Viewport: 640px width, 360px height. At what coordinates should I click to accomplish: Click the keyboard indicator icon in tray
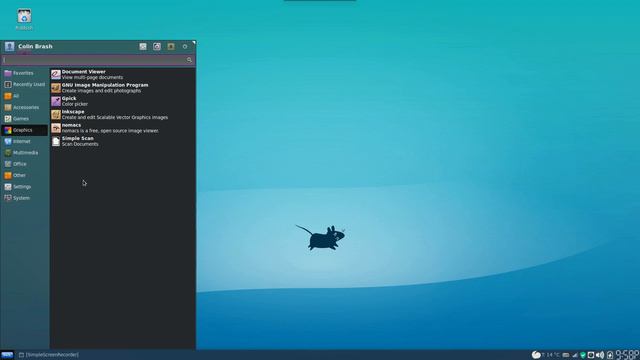[566, 355]
